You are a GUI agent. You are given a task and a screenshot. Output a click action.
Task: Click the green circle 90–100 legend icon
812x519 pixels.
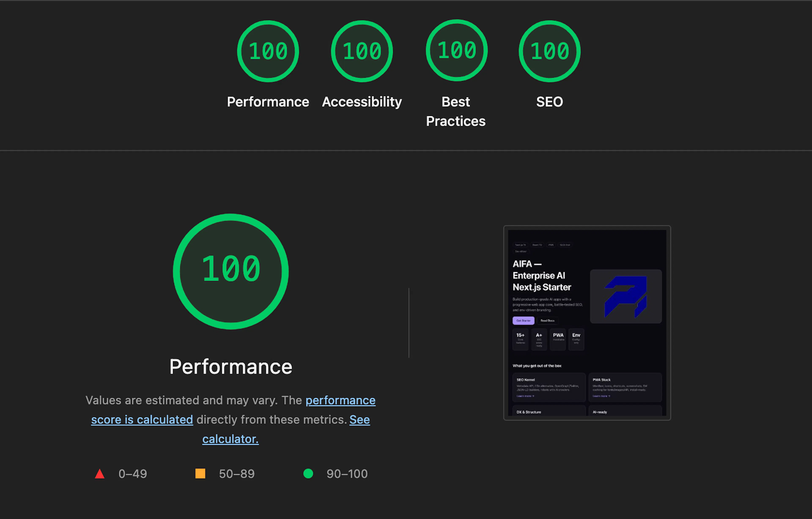pyautogui.click(x=308, y=474)
